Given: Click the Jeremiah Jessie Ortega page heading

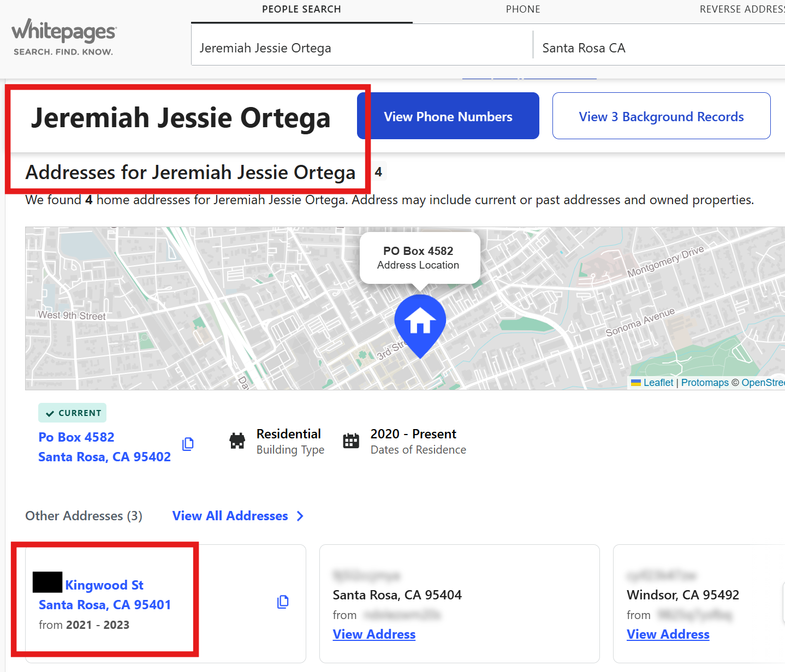Looking at the screenshot, I should 181,117.
